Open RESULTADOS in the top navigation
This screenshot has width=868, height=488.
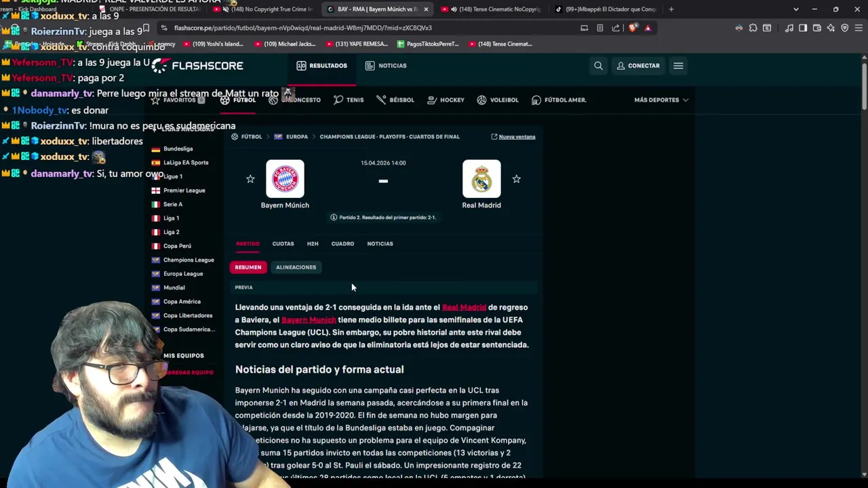pos(321,66)
